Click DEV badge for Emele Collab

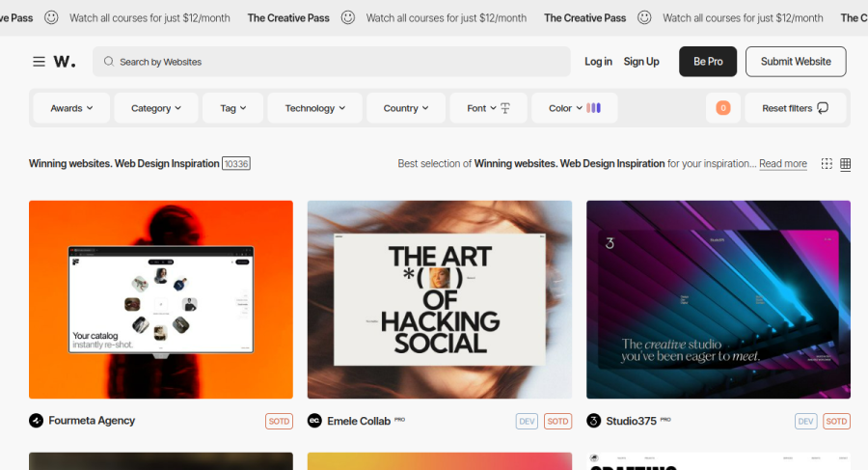pyautogui.click(x=527, y=421)
